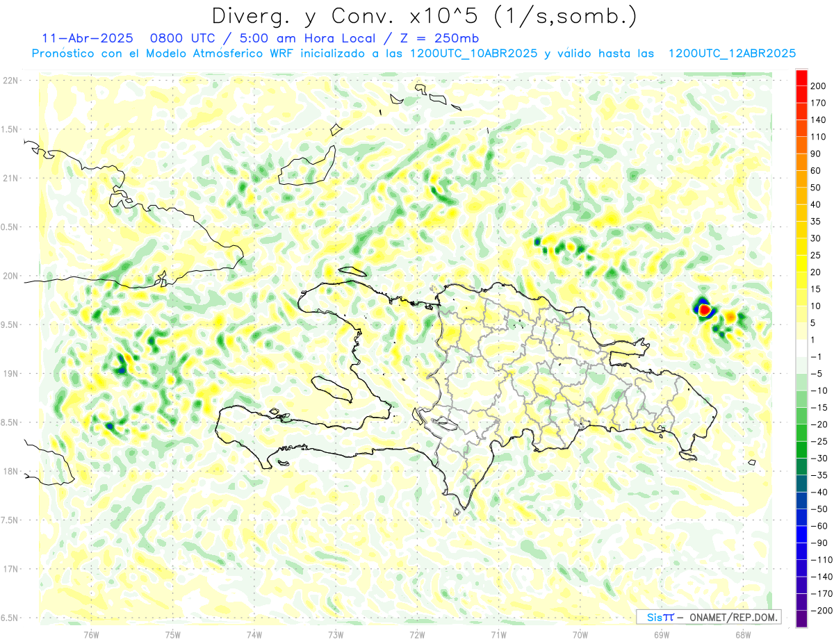Click the 18N latitude label
Viewport: 834px width, 644px height.
tap(11, 471)
